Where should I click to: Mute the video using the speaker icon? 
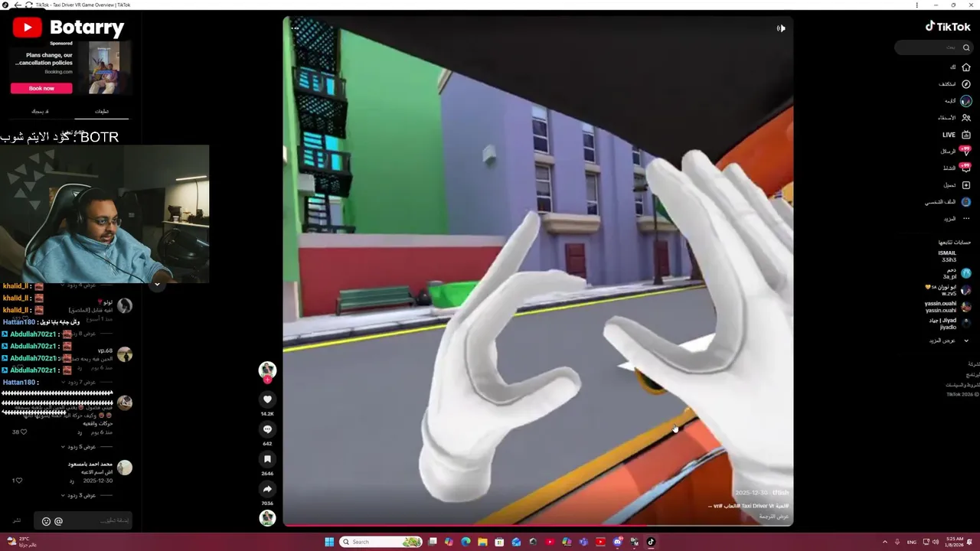point(781,28)
